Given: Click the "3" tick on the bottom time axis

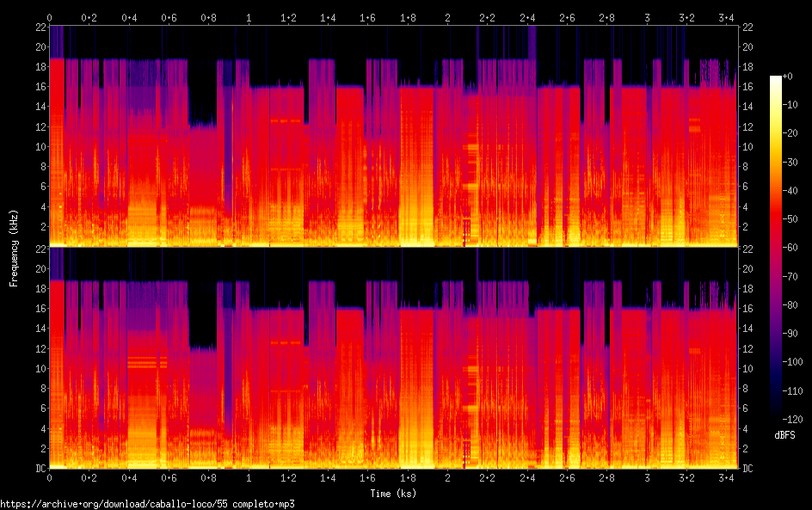Looking at the screenshot, I should click(x=647, y=478).
